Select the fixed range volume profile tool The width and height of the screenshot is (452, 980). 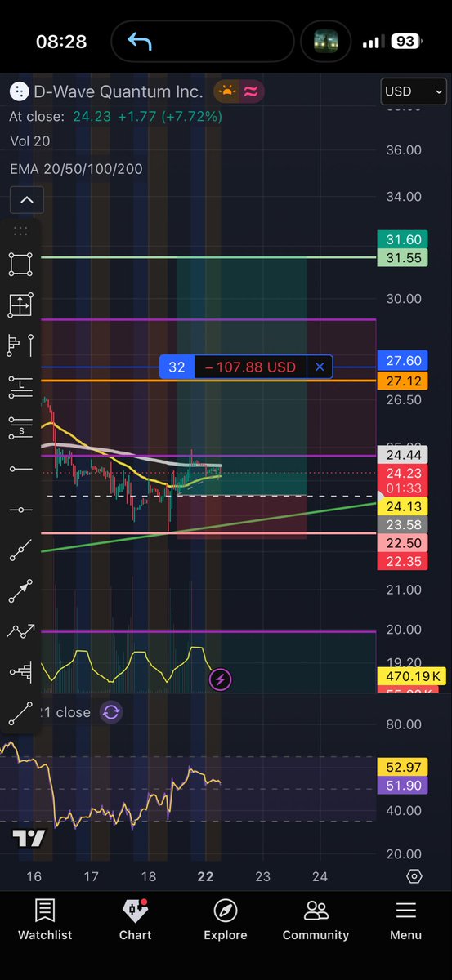tap(20, 345)
